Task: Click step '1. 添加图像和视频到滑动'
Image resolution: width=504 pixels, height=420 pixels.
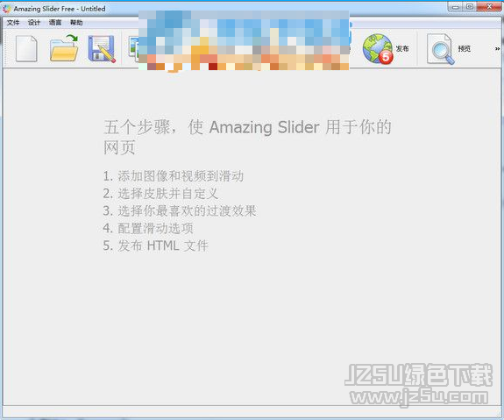Action: tap(174, 176)
